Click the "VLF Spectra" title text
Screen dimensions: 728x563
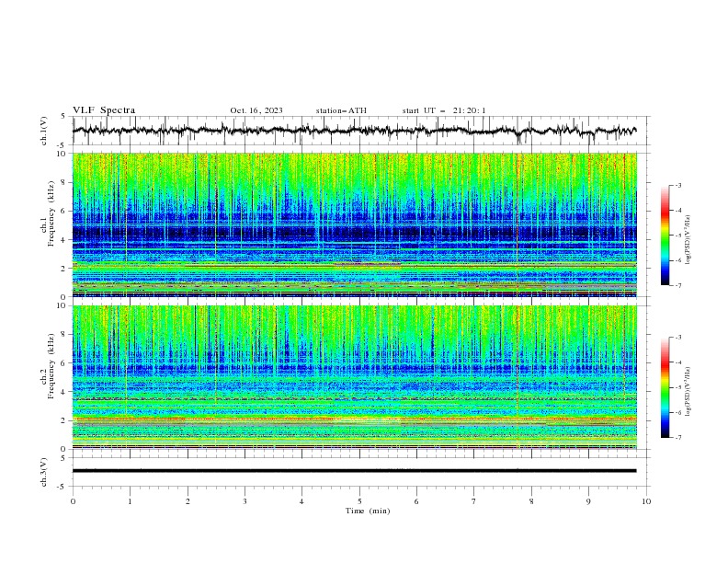coord(104,110)
